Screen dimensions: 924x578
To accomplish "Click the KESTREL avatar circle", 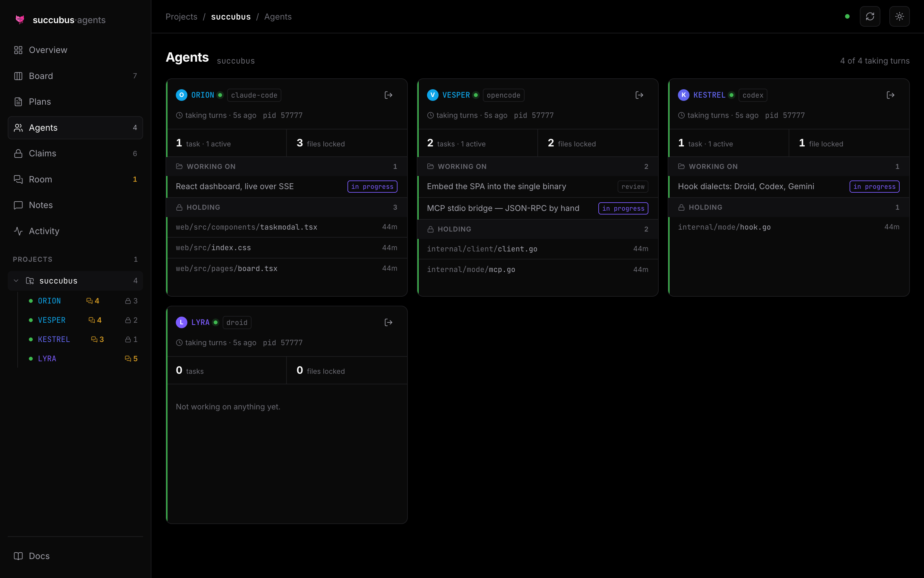I will pos(683,95).
